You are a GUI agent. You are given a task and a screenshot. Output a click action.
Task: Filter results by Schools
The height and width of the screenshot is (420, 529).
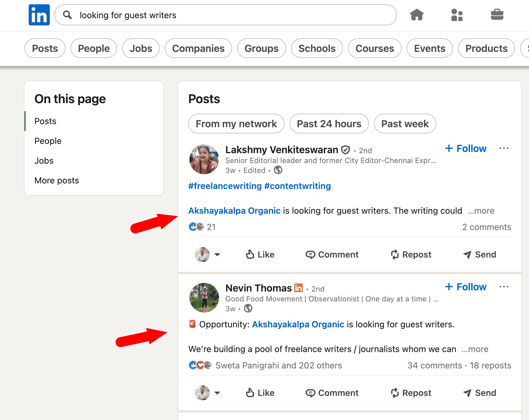tap(317, 48)
